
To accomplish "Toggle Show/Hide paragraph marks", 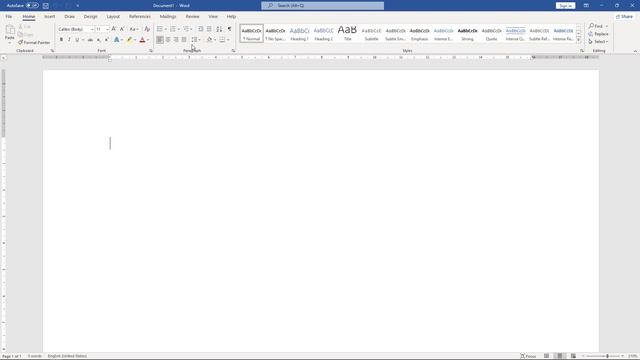I will [x=229, y=29].
